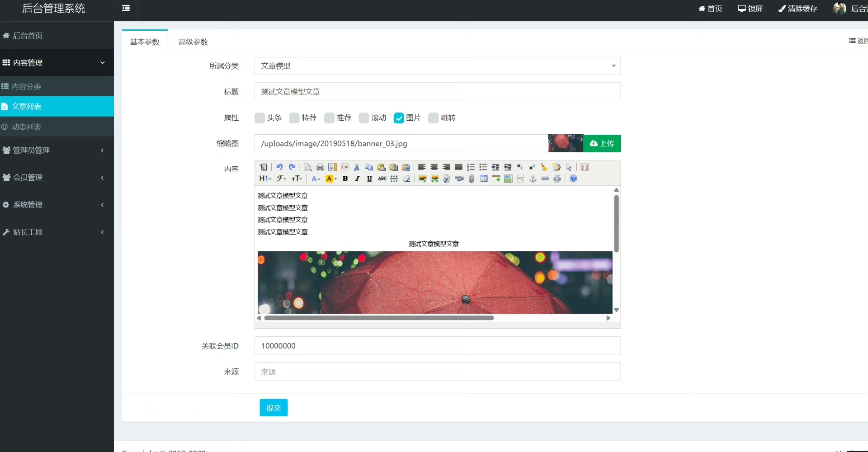
Task: Paste from Word in the editor
Action: point(406,167)
